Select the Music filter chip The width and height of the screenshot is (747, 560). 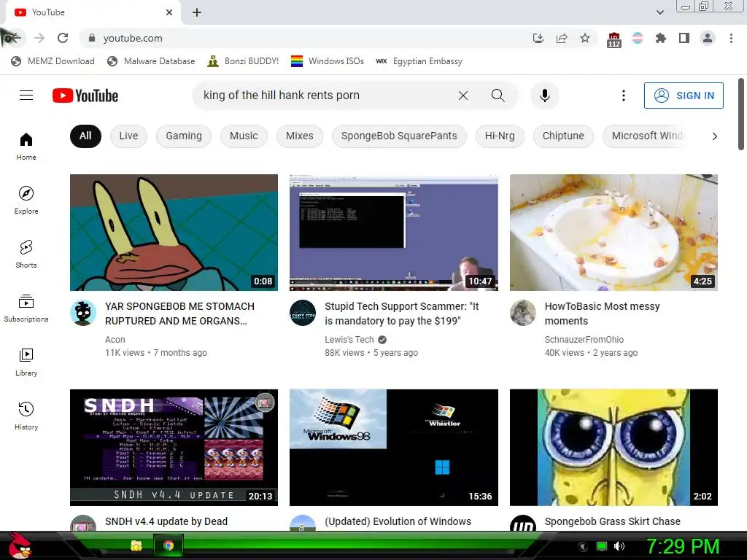[244, 136]
